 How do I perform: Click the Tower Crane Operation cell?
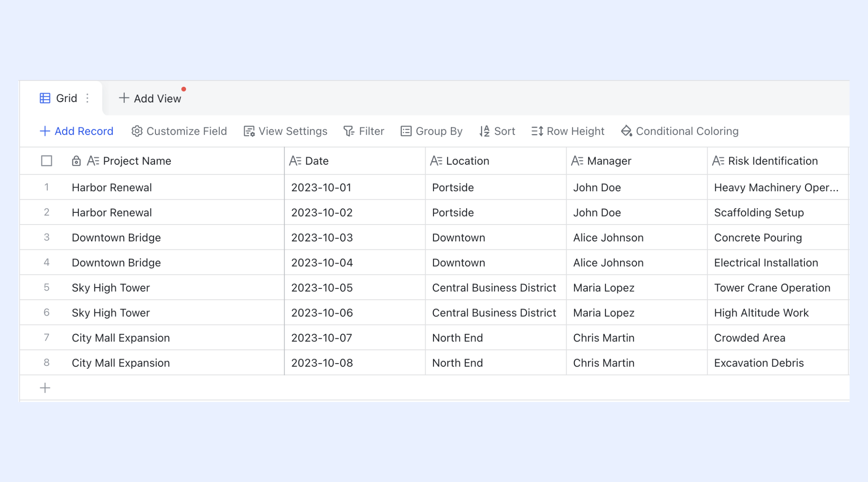(778, 288)
